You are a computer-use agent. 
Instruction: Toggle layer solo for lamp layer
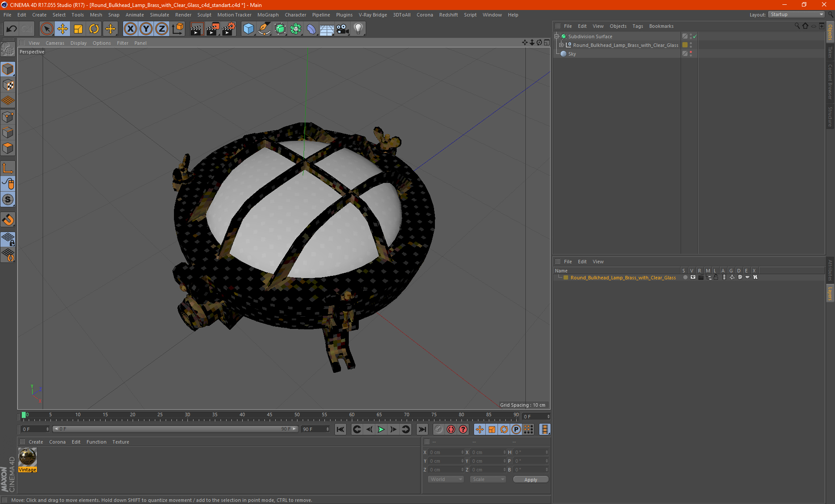pyautogui.click(x=685, y=277)
